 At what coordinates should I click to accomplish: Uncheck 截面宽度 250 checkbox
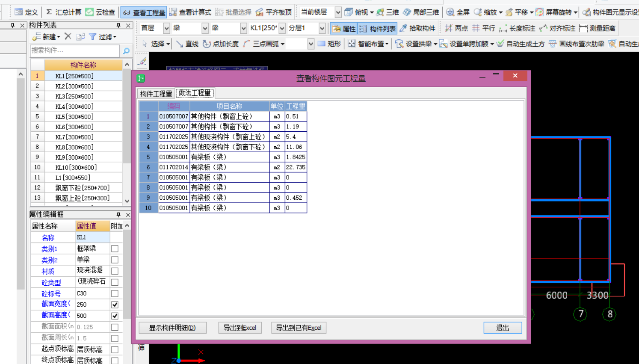[115, 305]
